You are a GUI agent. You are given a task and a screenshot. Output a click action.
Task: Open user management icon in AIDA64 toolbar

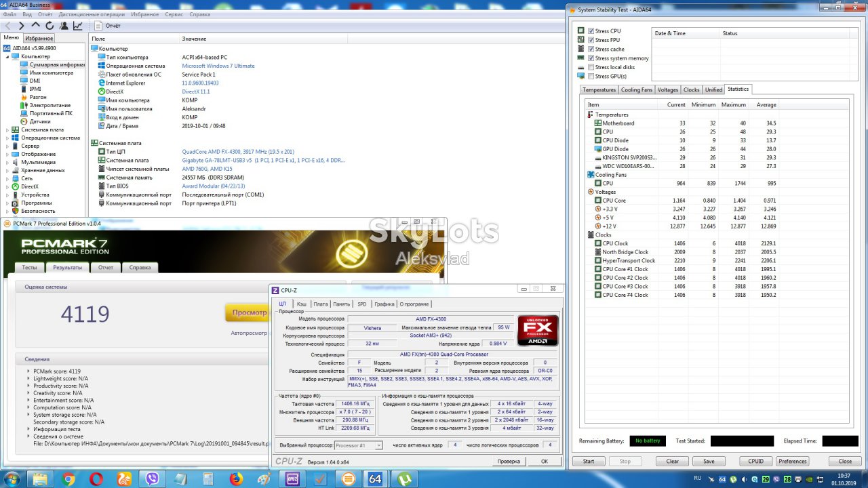(x=64, y=26)
